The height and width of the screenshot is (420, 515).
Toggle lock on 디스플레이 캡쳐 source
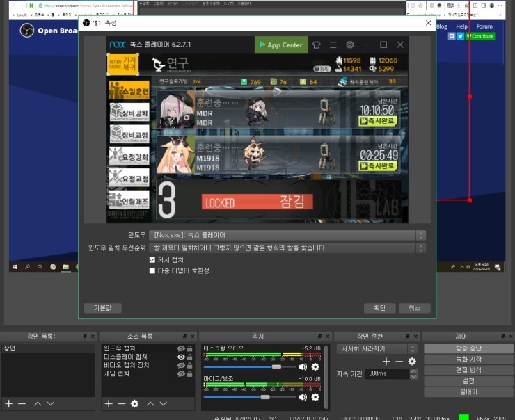(x=189, y=357)
